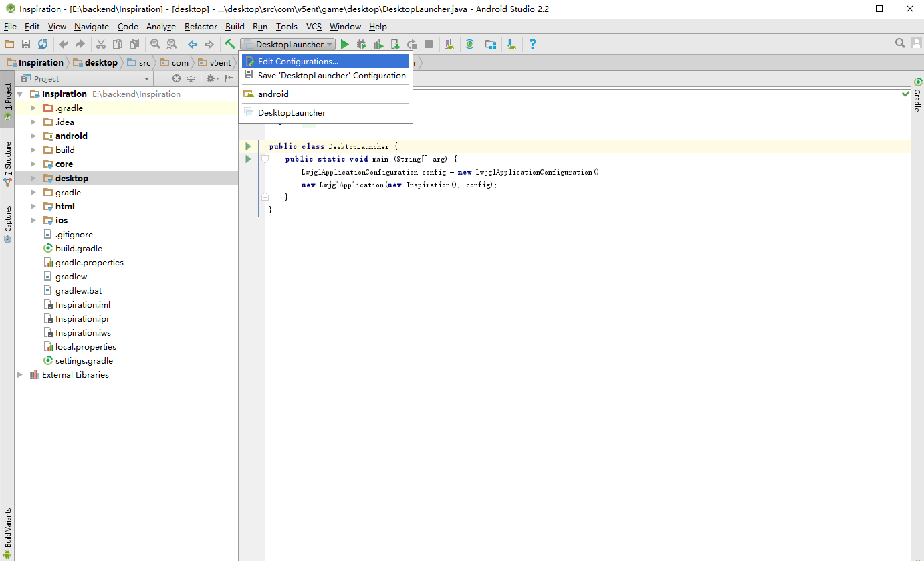
Task: Select the android run configuration entry
Action: (x=326, y=94)
